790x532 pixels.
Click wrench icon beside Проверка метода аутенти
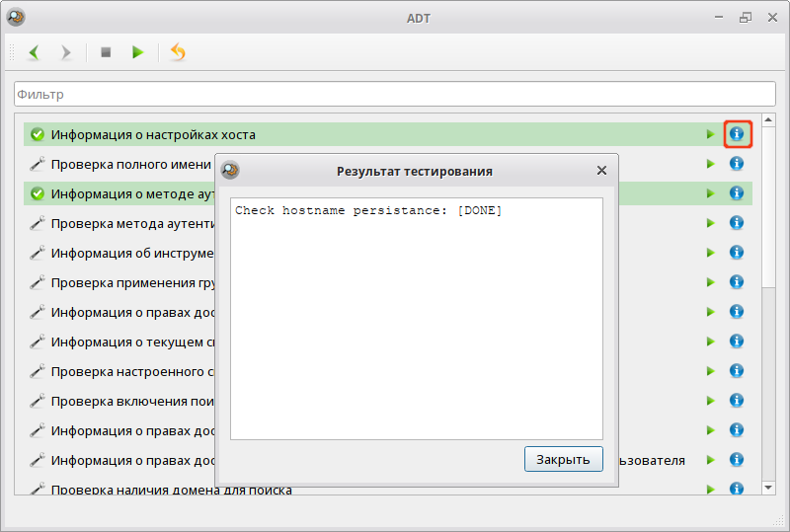pos(38,223)
